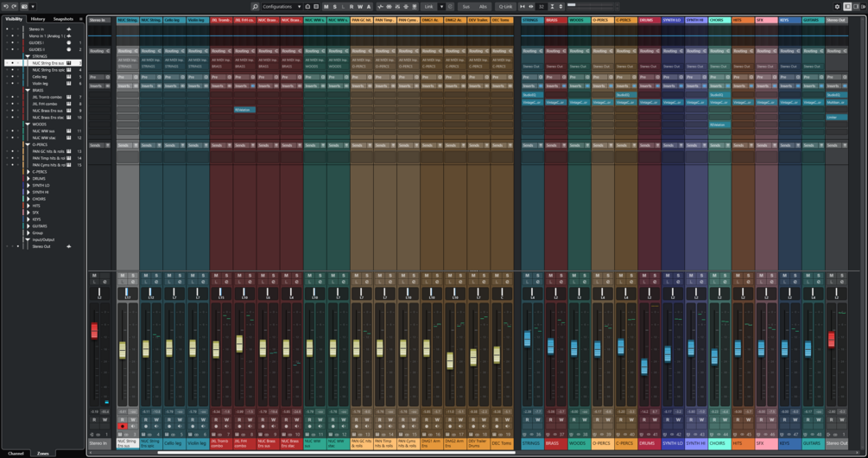Click the channel width value field showing 32
This screenshot has width=868, height=458.
542,7
